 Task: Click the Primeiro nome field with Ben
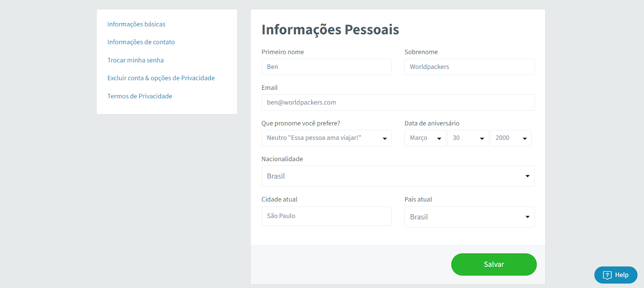326,67
